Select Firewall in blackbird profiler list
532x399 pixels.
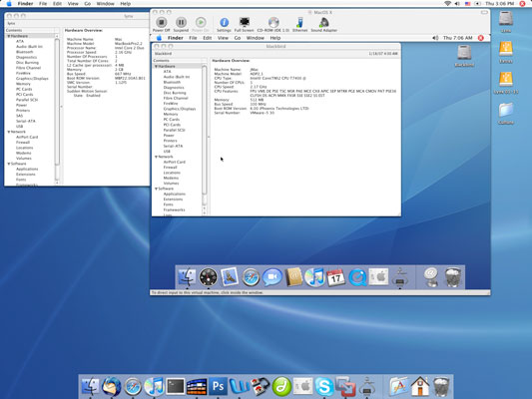[x=170, y=168]
